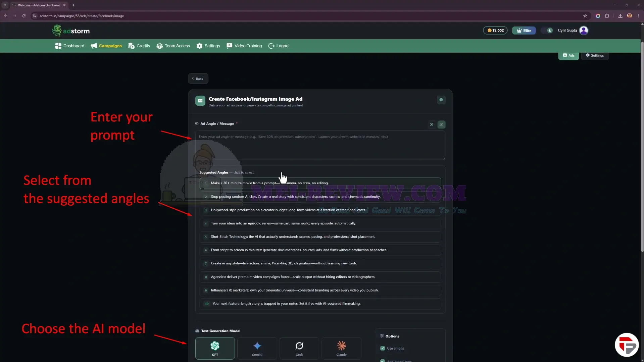
Task: Open the browser extensions puzzle icon
Action: tap(607, 16)
